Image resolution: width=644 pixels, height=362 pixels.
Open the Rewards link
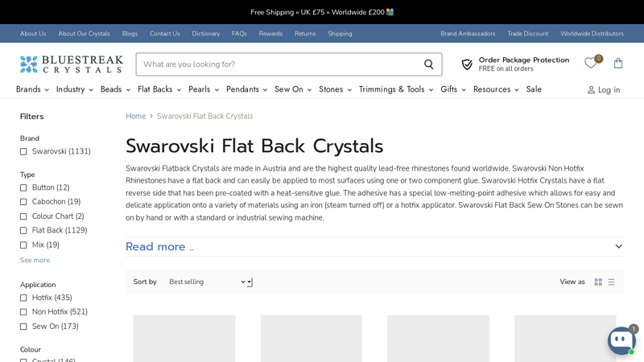pyautogui.click(x=270, y=34)
